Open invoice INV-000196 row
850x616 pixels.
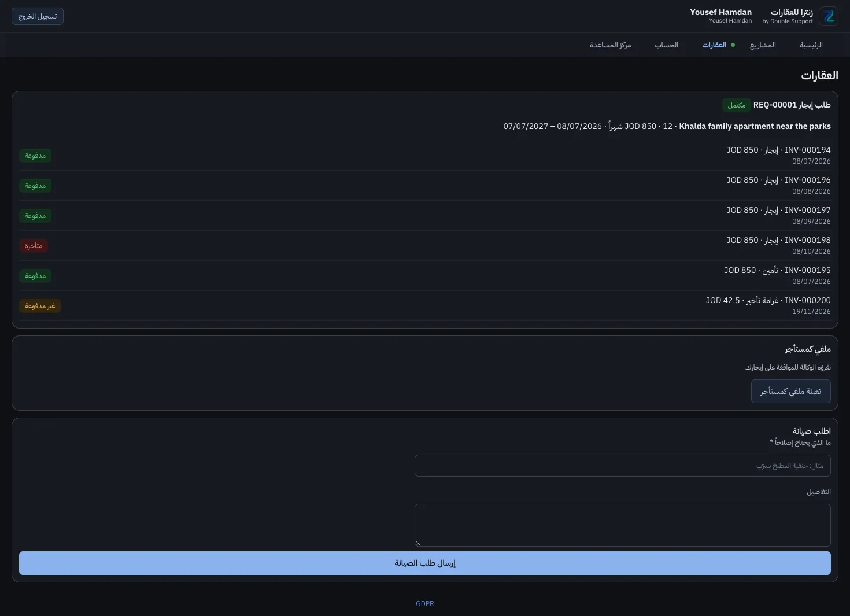click(425, 186)
